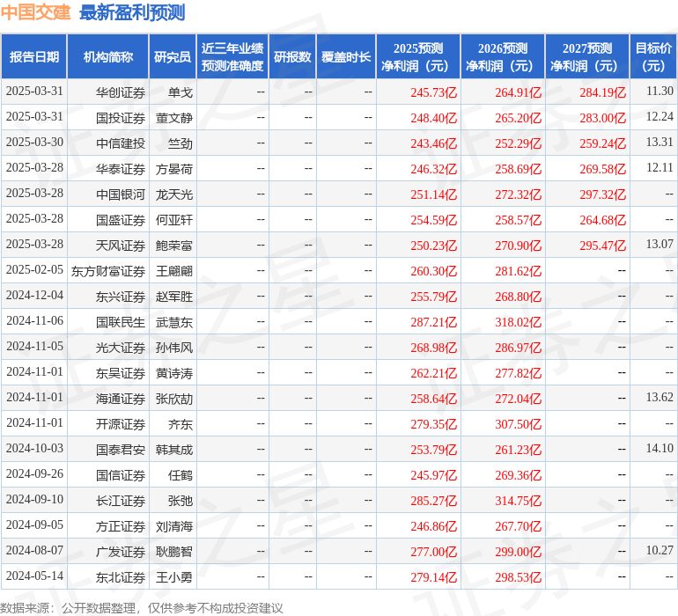
Task: Select the 近三年业绩预测准确度 column header
Action: pyautogui.click(x=232, y=56)
